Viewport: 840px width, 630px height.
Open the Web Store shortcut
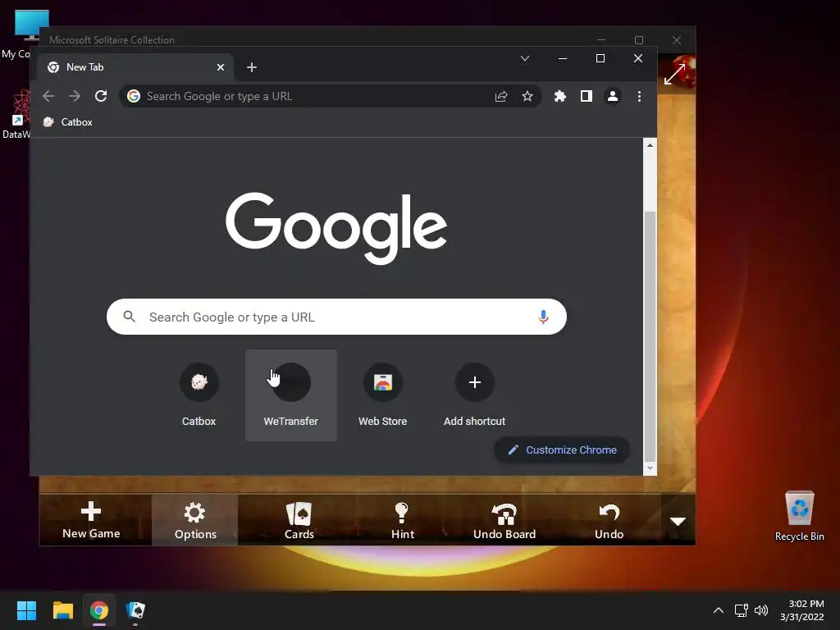click(382, 395)
